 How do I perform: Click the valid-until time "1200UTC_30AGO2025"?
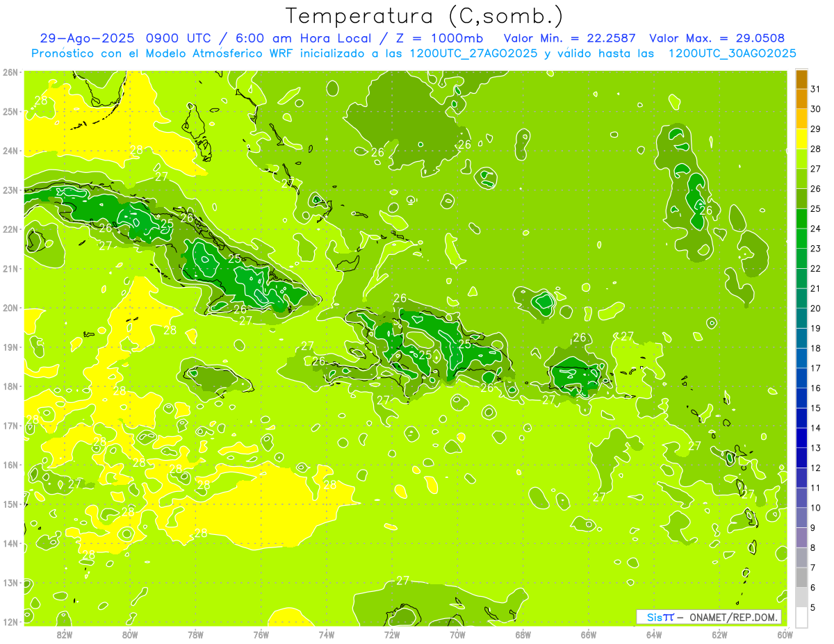click(x=732, y=53)
